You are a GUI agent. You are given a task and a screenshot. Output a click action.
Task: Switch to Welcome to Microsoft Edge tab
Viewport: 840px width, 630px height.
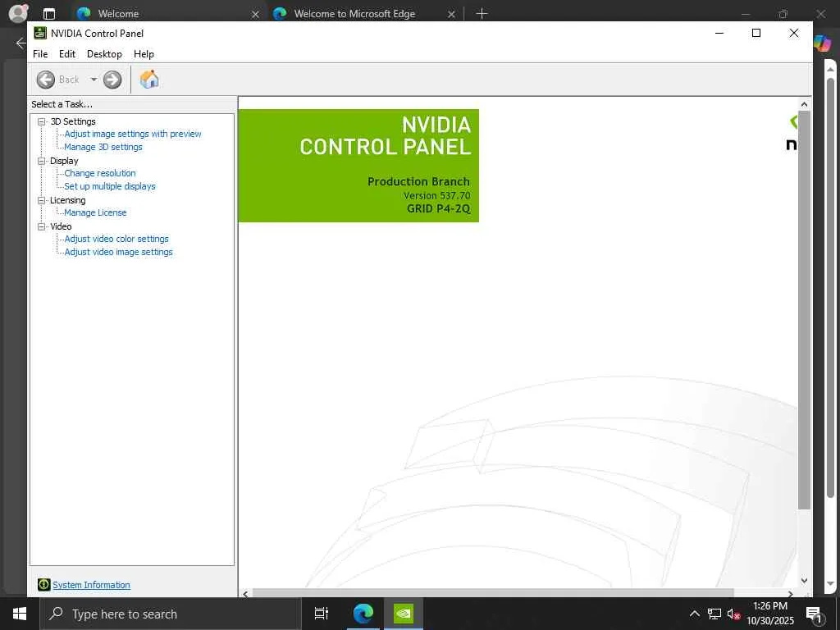point(364,14)
